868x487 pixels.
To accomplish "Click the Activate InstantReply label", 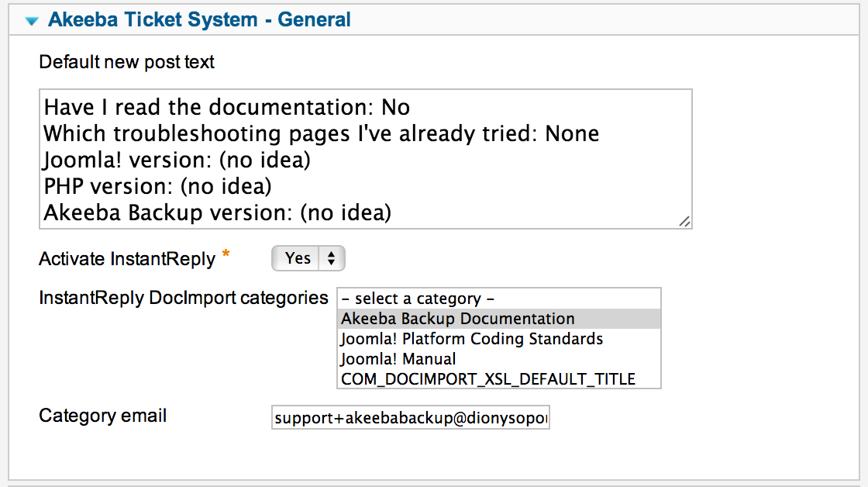I will (127, 259).
